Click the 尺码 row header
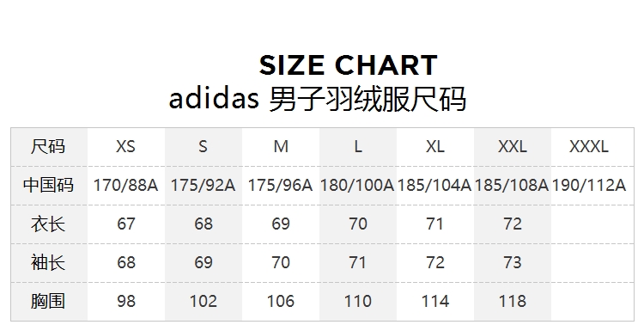The height and width of the screenshot is (331, 644). pos(48,147)
